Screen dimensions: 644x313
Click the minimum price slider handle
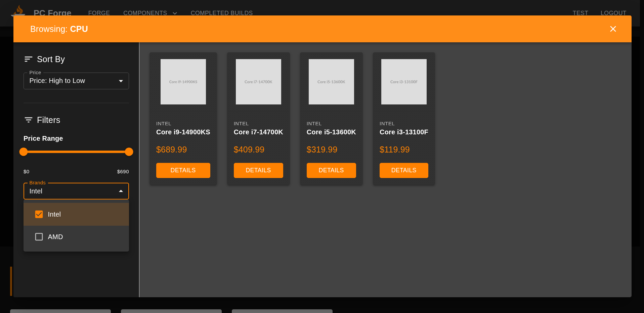point(24,152)
